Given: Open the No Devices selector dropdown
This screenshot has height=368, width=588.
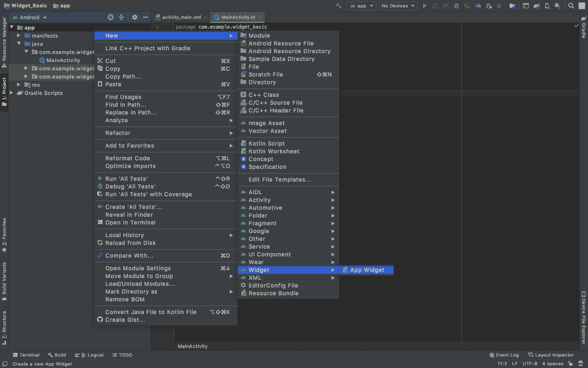Looking at the screenshot, I should tap(398, 6).
